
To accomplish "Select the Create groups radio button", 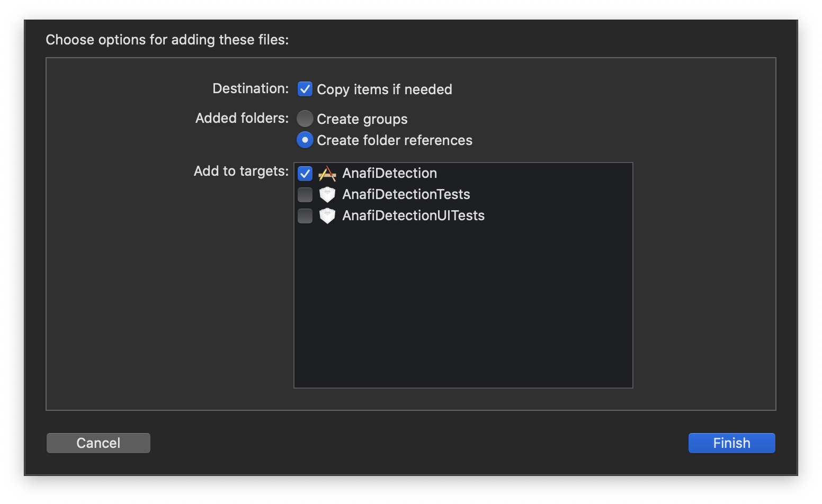I will [x=305, y=119].
